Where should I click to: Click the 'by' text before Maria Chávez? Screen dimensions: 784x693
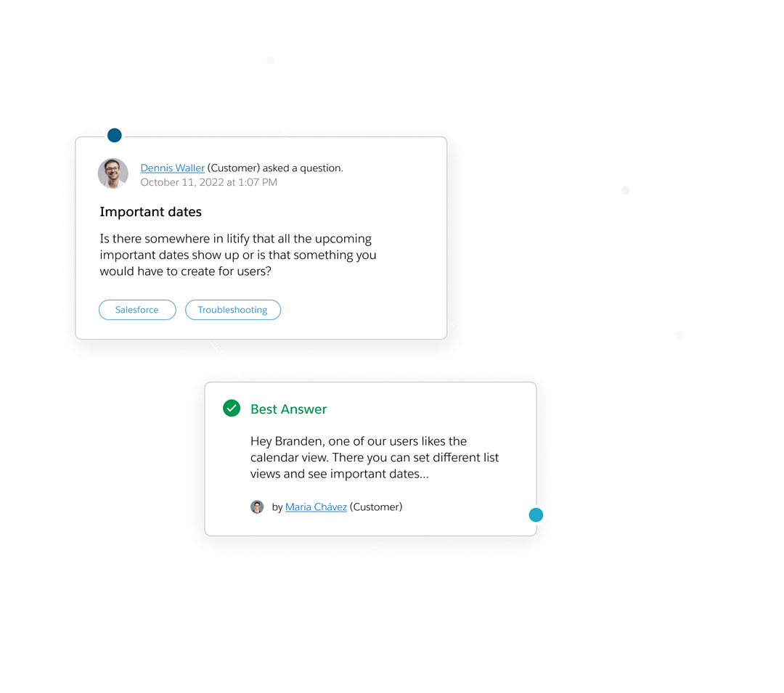[277, 507]
